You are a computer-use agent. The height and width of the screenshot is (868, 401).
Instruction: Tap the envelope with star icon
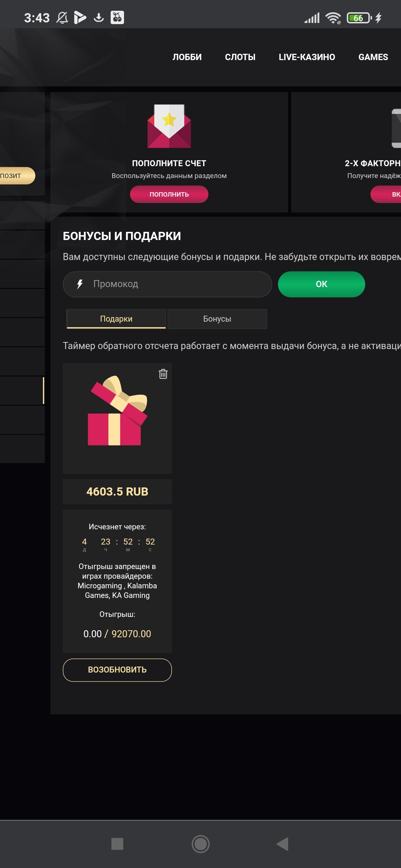point(169,126)
